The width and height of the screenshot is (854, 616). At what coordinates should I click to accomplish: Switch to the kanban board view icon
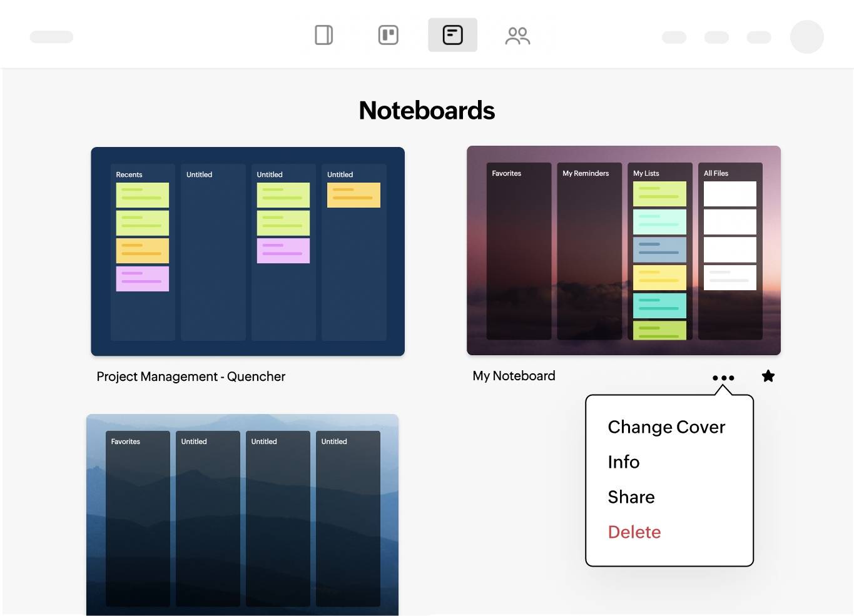(388, 35)
